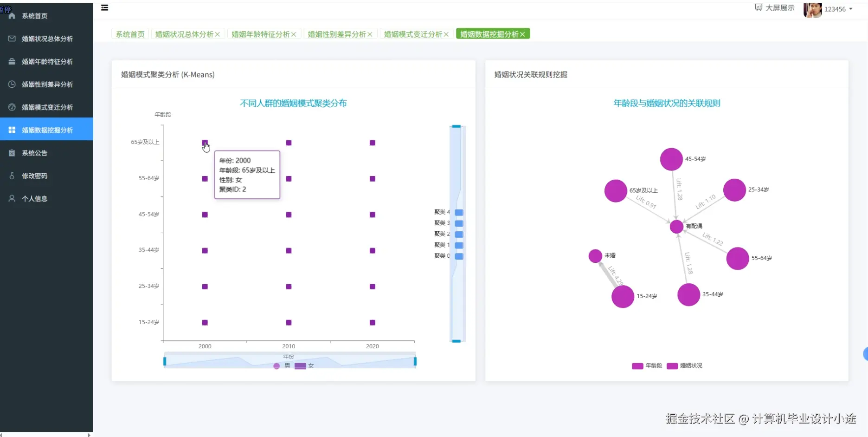Click the left handle of the 年份 zoom slider
Image resolution: width=868 pixels, height=437 pixels.
click(165, 361)
